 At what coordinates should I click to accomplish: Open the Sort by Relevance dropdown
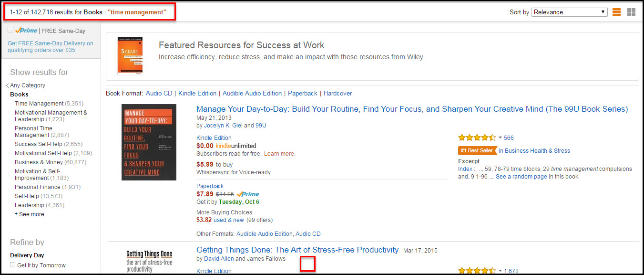[570, 12]
